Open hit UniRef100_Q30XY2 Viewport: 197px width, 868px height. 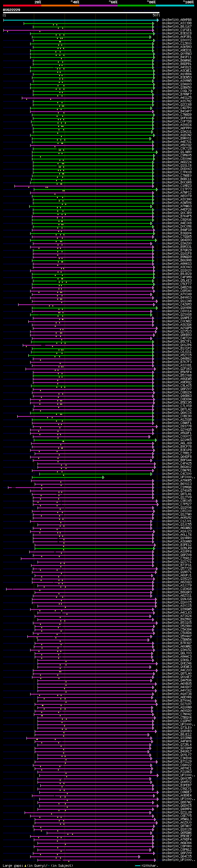click(x=177, y=40)
